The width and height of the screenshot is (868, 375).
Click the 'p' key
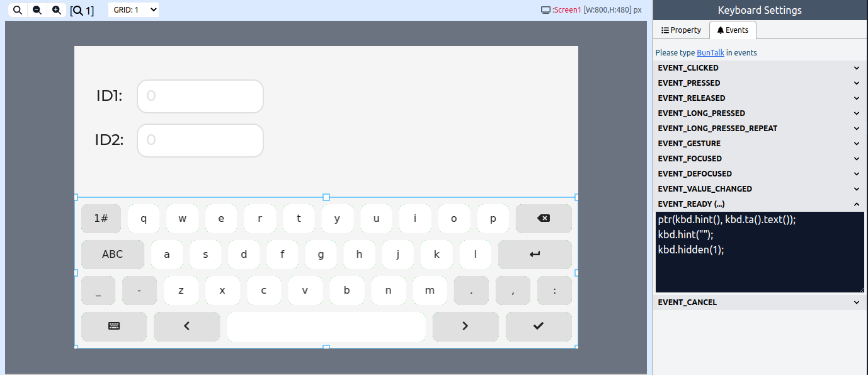click(493, 219)
